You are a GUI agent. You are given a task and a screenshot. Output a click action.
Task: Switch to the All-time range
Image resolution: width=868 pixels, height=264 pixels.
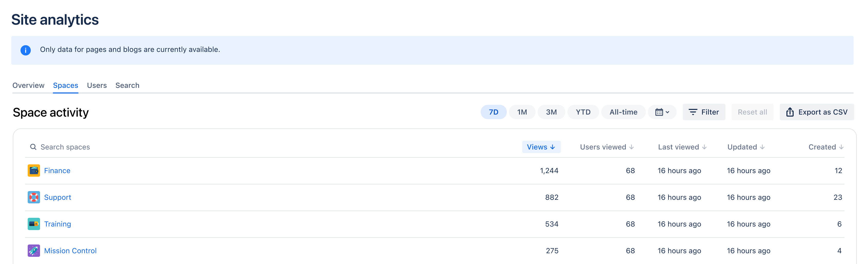point(623,112)
